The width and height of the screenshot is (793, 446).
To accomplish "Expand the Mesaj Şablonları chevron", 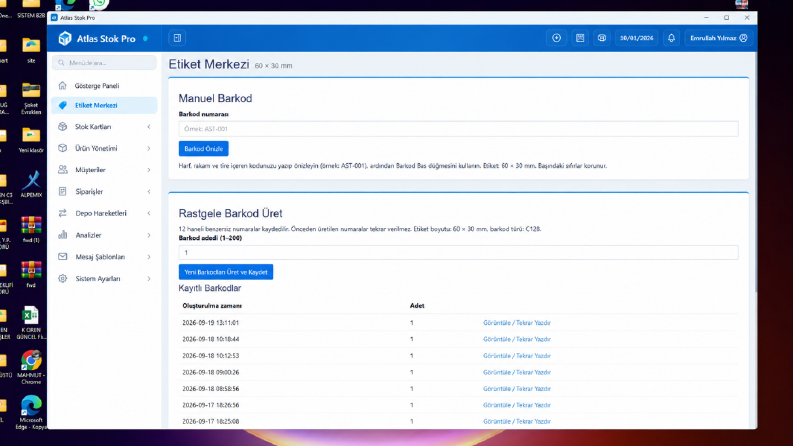I will point(149,257).
